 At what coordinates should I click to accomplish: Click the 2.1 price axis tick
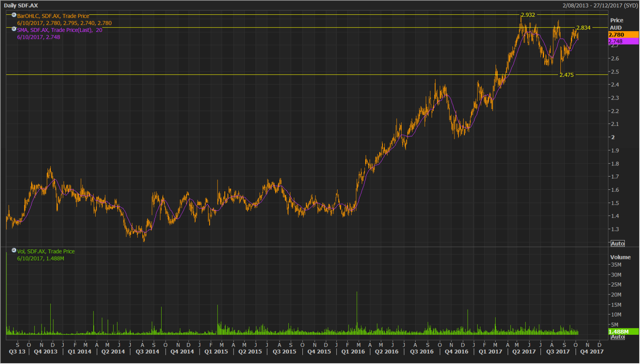[615, 124]
